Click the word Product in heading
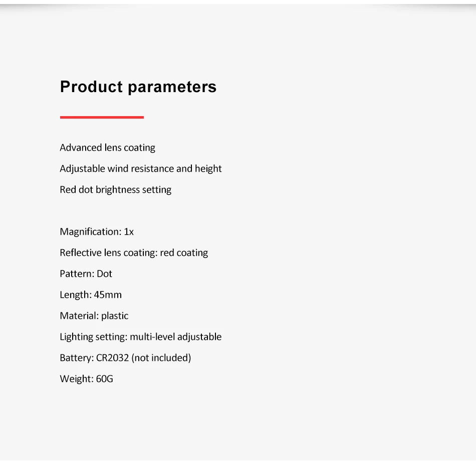 [x=91, y=87]
